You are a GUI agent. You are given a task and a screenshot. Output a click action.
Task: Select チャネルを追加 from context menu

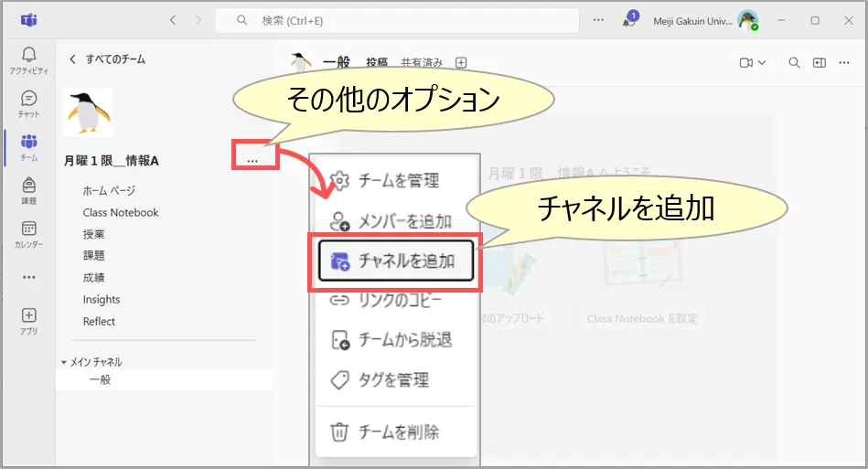397,261
